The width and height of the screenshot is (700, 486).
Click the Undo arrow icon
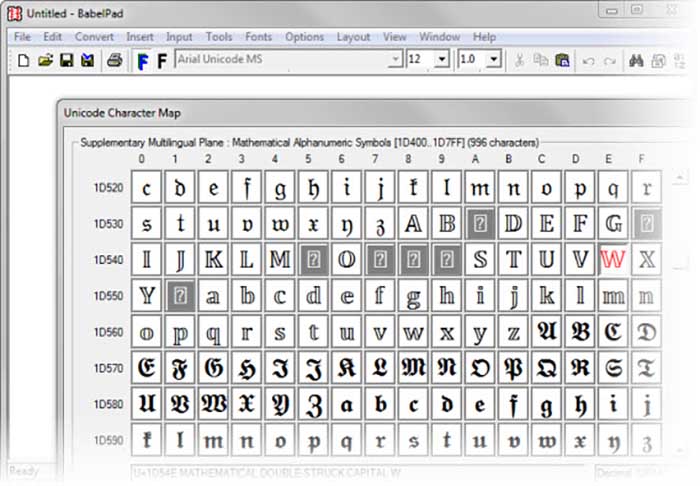point(588,60)
